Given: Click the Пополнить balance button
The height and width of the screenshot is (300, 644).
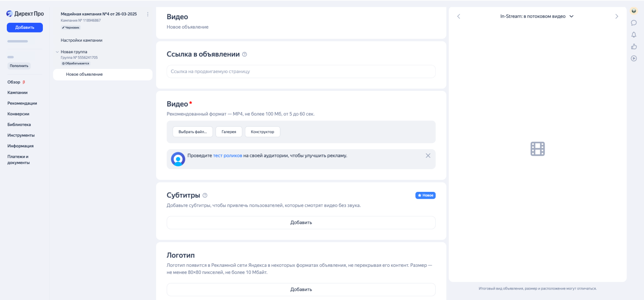Looking at the screenshot, I should [x=19, y=66].
